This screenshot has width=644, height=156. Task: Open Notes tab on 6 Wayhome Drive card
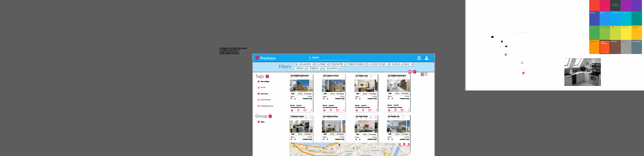tap(300, 134)
